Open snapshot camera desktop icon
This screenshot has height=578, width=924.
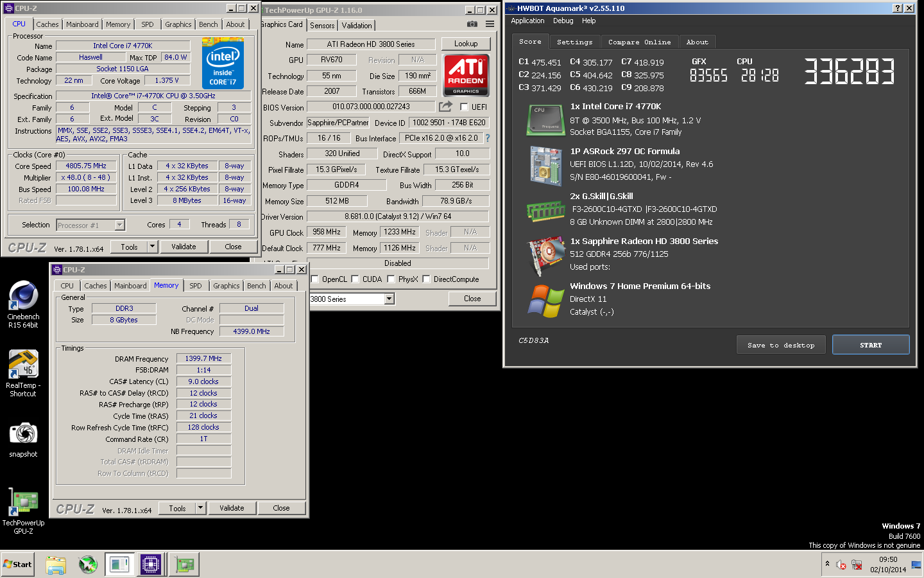point(23,439)
